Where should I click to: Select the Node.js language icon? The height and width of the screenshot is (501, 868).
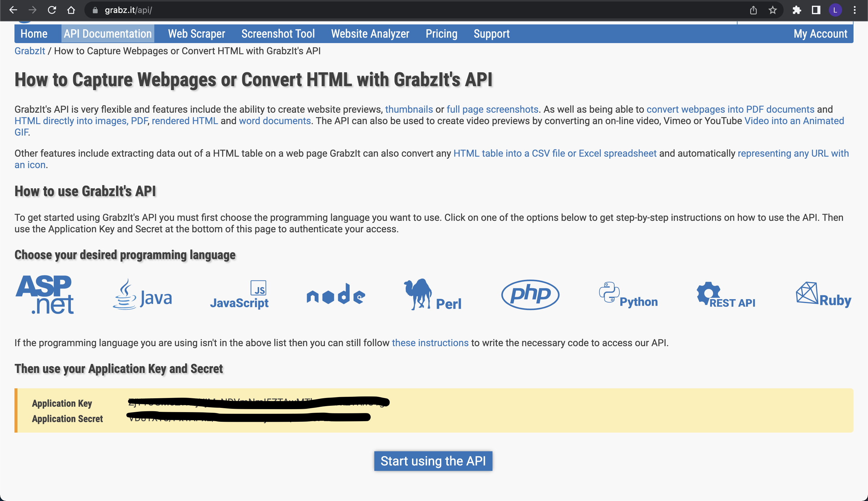pyautogui.click(x=335, y=295)
